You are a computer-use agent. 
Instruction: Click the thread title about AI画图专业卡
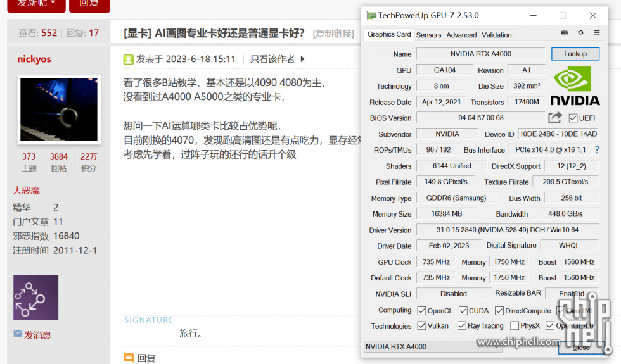click(214, 33)
